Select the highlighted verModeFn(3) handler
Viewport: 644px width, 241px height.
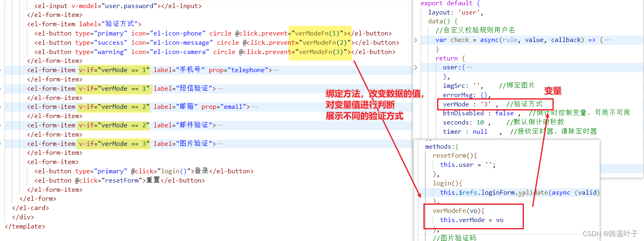tap(323, 52)
